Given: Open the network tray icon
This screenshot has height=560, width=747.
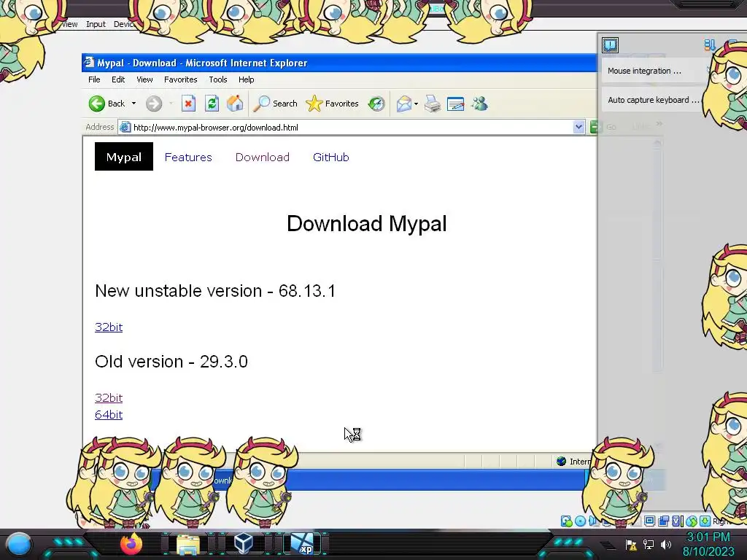Looking at the screenshot, I should click(649, 544).
